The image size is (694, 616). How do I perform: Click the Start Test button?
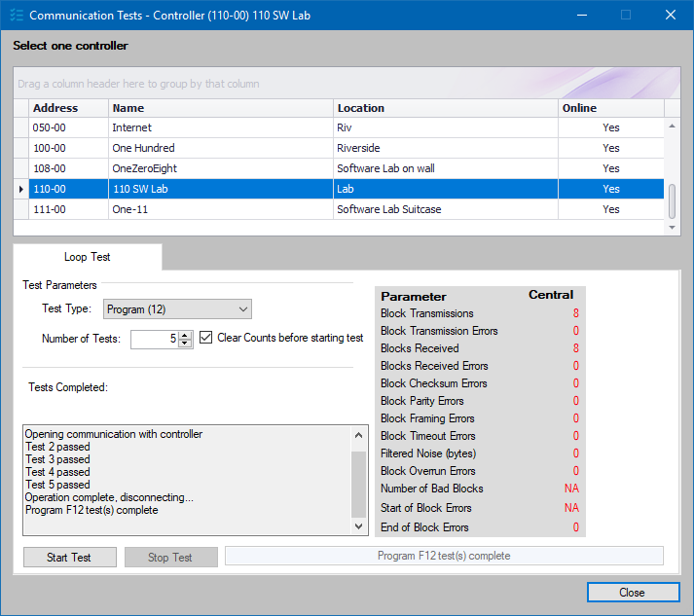tap(70, 558)
